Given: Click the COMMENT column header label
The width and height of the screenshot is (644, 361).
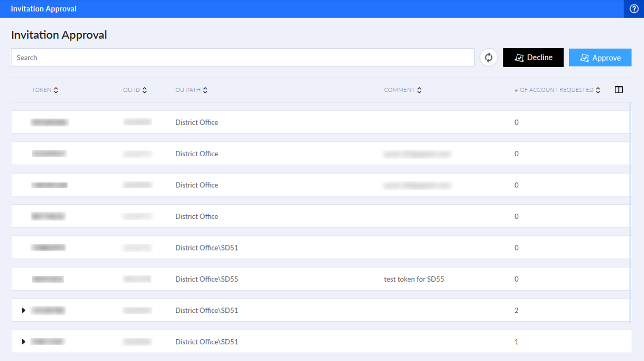Looking at the screenshot, I should (x=400, y=90).
